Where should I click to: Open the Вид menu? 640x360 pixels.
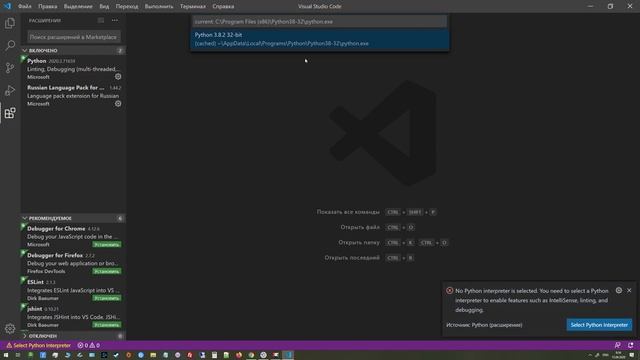pos(104,7)
